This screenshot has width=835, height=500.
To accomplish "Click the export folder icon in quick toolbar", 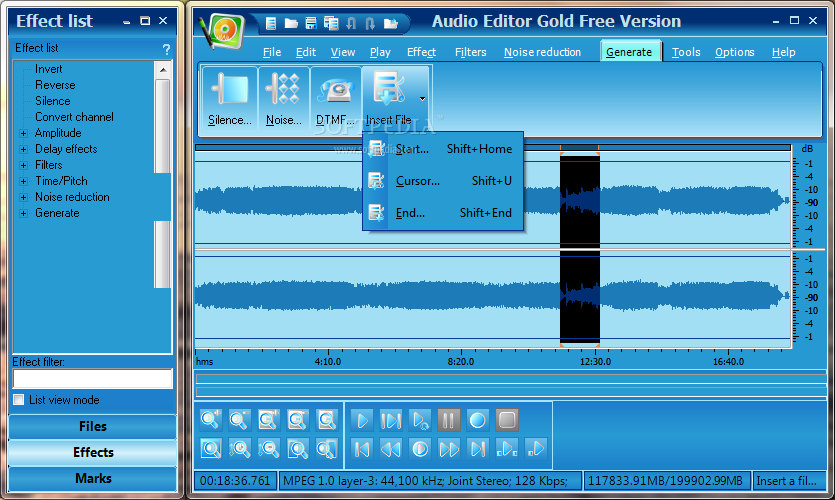I will pyautogui.click(x=391, y=23).
